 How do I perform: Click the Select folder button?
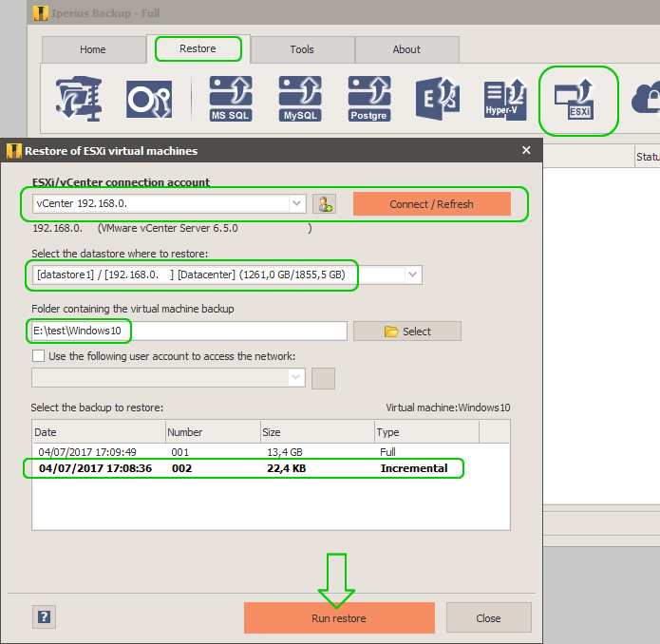coord(407,331)
